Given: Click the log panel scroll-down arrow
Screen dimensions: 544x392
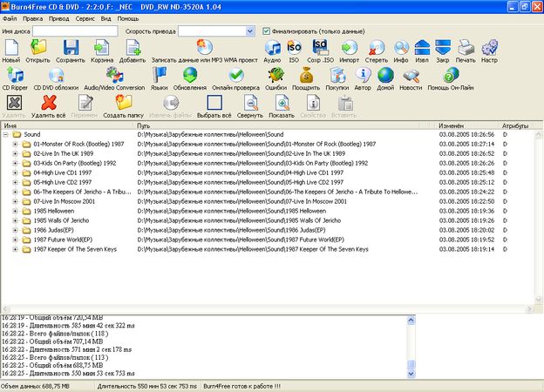Looking at the screenshot, I should tap(411, 374).
